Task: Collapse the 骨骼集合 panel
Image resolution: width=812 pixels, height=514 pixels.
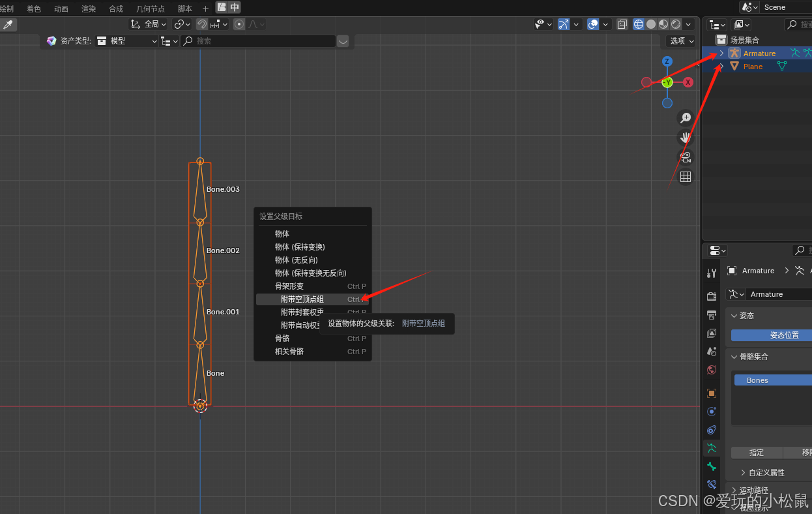Action: [x=734, y=357]
